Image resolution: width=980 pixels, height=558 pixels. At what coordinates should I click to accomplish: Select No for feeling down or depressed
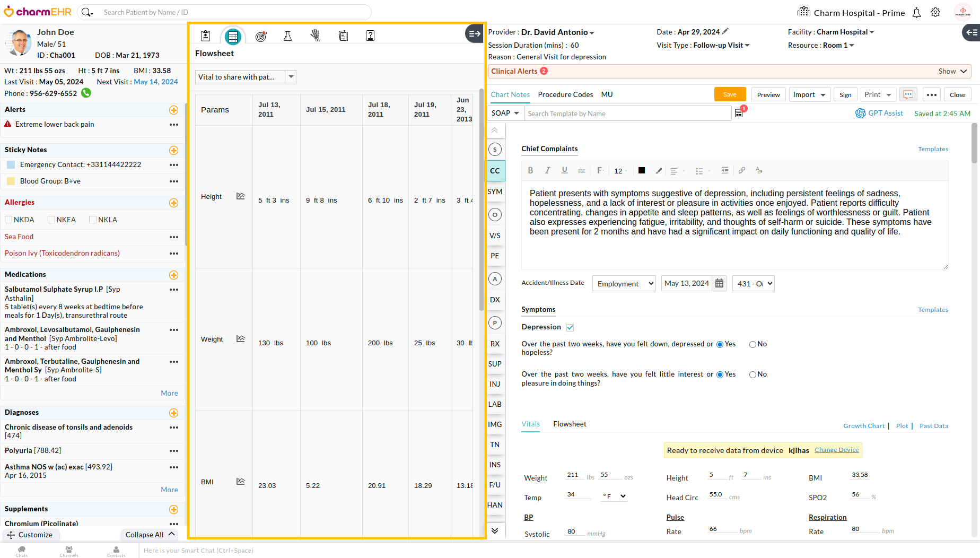pos(752,344)
